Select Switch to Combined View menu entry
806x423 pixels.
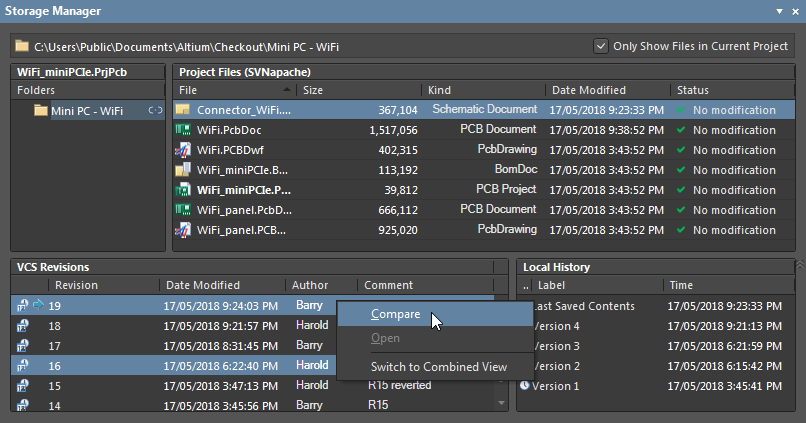(x=438, y=366)
